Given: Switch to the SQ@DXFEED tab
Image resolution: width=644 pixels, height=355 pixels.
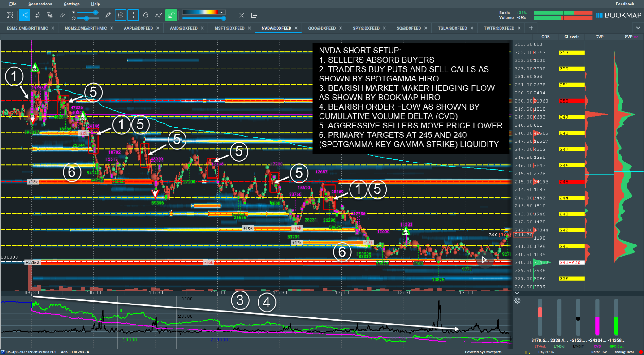Looking at the screenshot, I should 408,28.
